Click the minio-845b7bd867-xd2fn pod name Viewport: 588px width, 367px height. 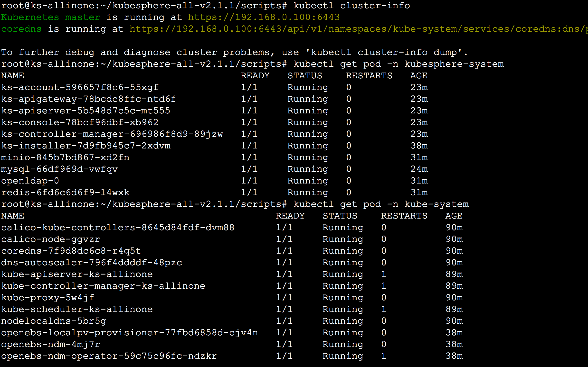65,157
